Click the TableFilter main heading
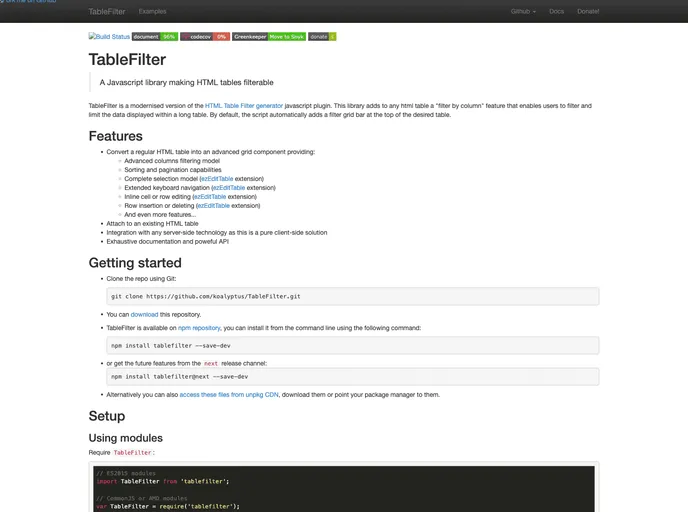 (127, 60)
